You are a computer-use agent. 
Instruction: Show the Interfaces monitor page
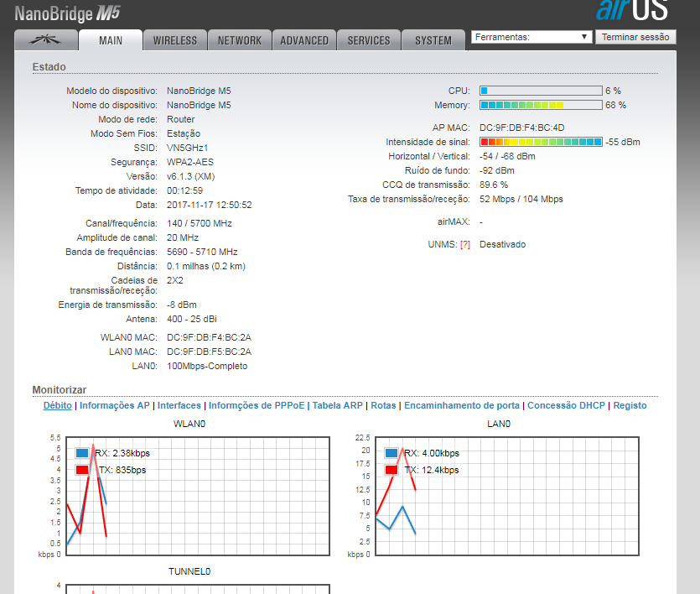(x=179, y=405)
